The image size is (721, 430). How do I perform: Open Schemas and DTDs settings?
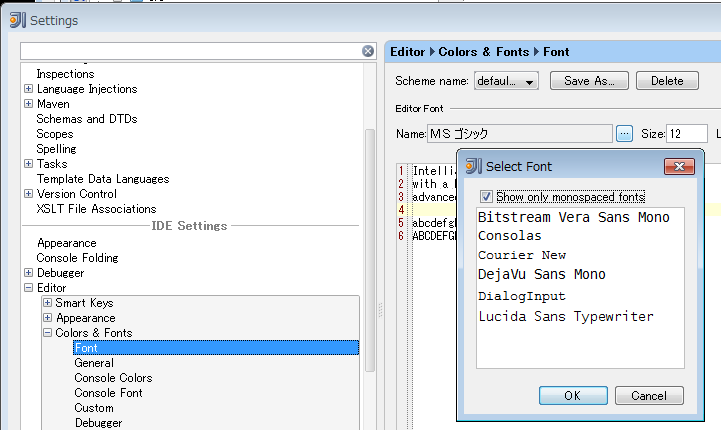coord(87,119)
